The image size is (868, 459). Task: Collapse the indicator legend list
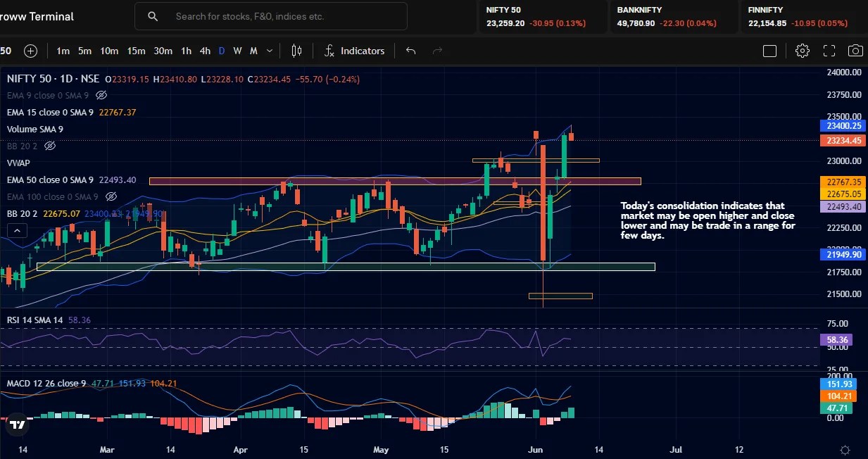tap(17, 230)
